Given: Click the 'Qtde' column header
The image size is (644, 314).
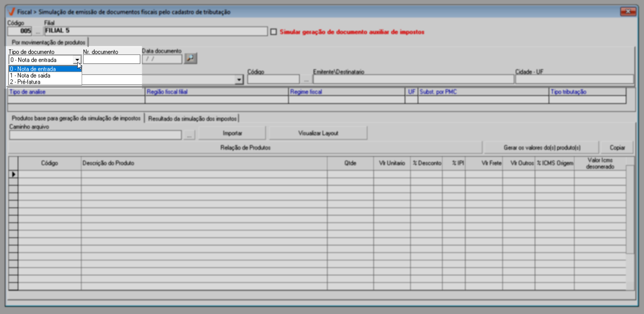Looking at the screenshot, I should tap(351, 163).
